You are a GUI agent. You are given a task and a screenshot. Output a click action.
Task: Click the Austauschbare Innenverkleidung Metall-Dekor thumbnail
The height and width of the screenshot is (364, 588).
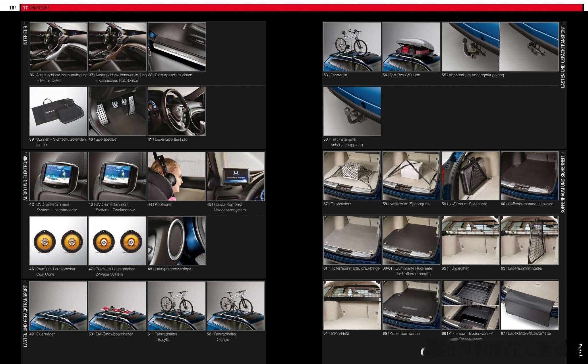click(59, 47)
